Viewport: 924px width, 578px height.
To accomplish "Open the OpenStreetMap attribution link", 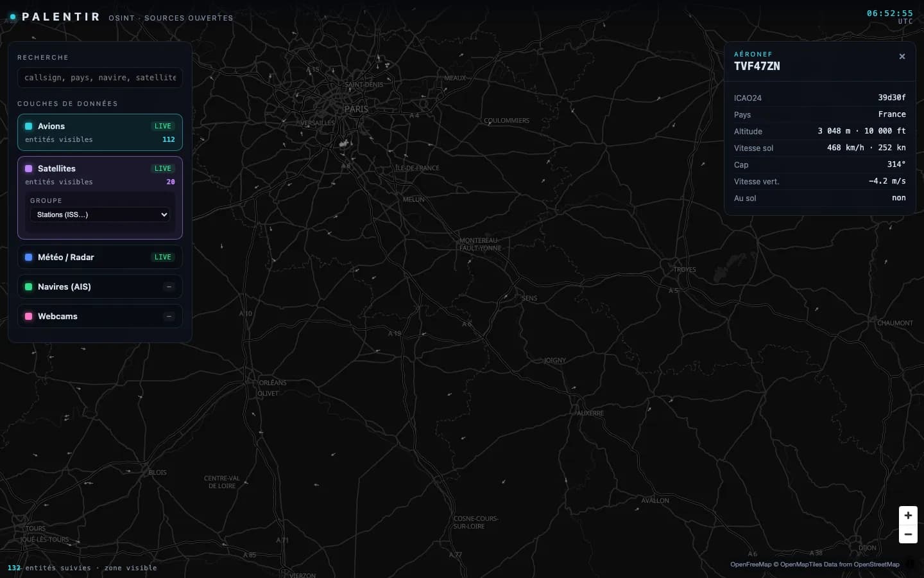I will pyautogui.click(x=876, y=565).
